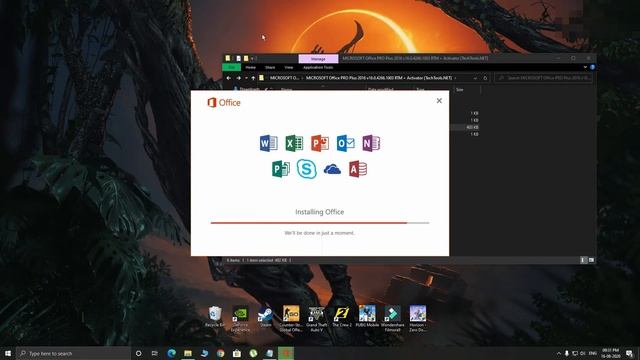This screenshot has width=640, height=360.
Task: Expand the address bar history dropdown
Action: [475, 78]
